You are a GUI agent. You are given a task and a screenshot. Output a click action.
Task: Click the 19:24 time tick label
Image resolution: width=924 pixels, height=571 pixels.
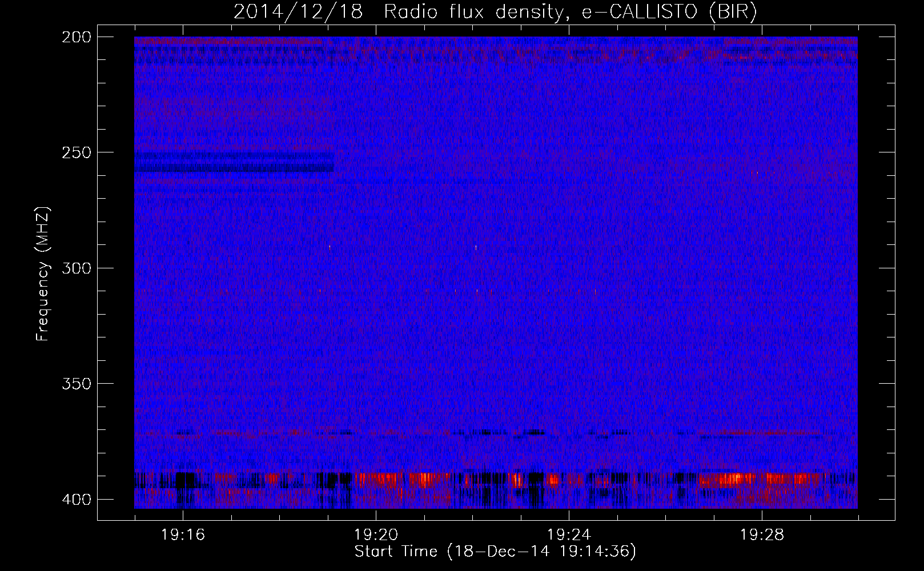pos(569,535)
